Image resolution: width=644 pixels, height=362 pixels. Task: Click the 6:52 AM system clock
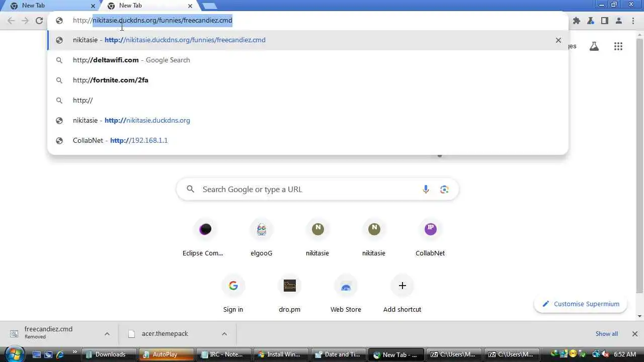point(624,354)
